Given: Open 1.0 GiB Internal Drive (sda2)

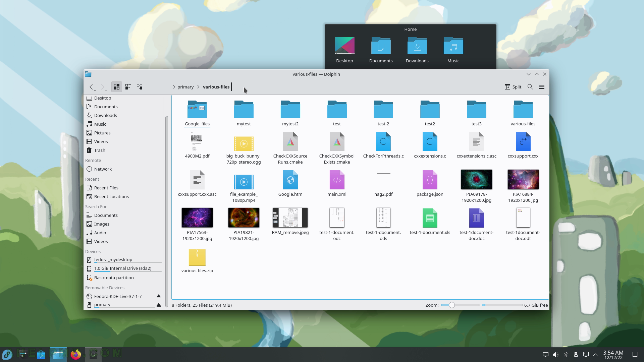Looking at the screenshot, I should click(123, 268).
